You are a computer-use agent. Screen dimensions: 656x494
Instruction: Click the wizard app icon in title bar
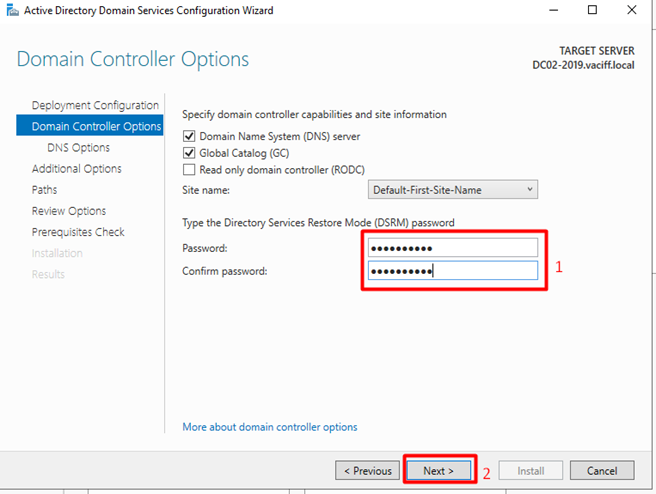coord(10,10)
